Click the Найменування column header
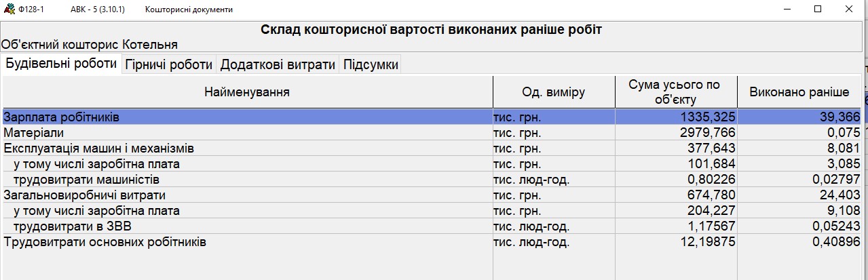 pos(247,92)
